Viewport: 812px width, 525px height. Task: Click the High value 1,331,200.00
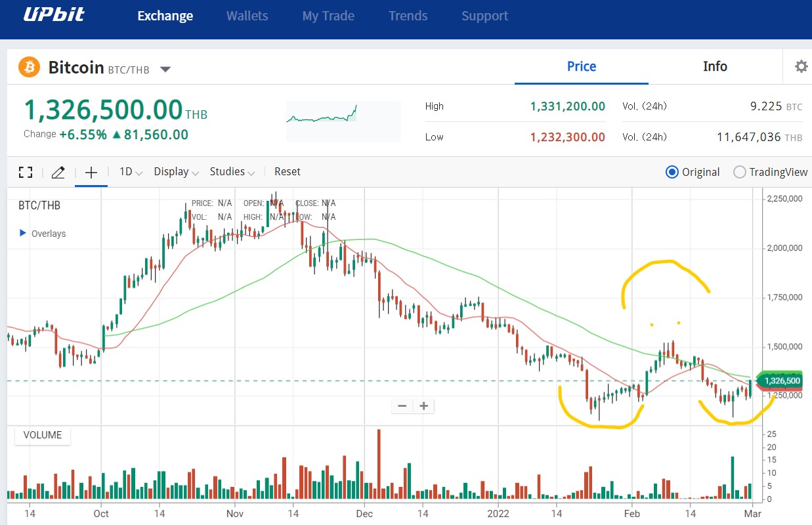(x=568, y=106)
